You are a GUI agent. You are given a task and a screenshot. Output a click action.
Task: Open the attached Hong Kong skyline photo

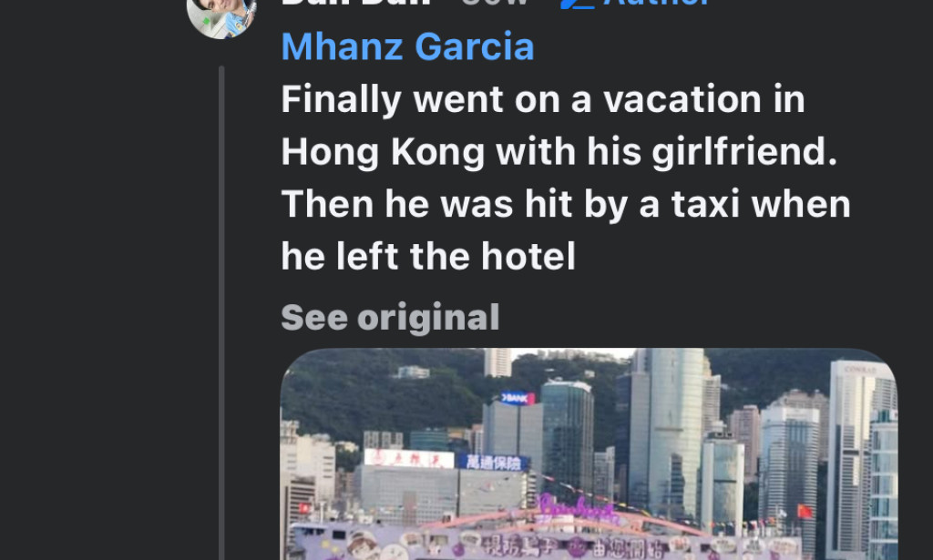click(589, 454)
